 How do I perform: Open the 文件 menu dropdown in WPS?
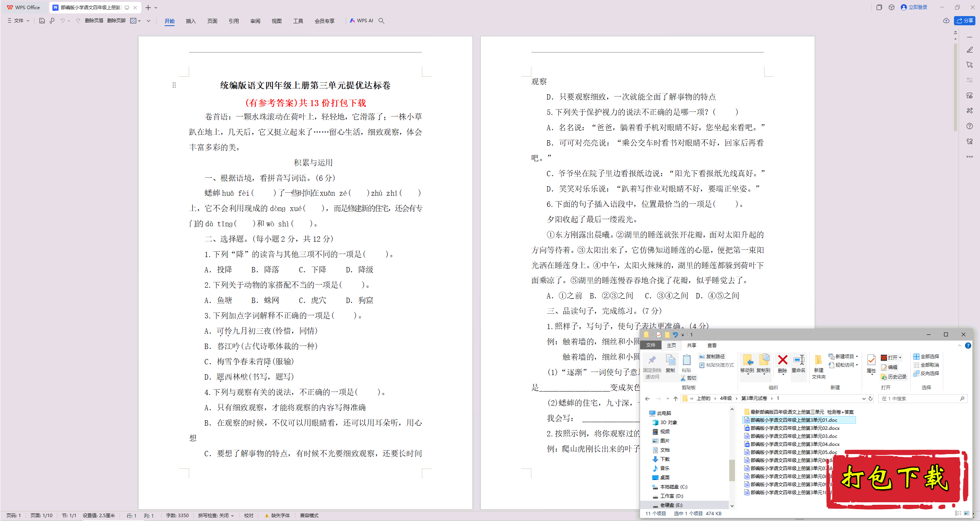pyautogui.click(x=19, y=21)
